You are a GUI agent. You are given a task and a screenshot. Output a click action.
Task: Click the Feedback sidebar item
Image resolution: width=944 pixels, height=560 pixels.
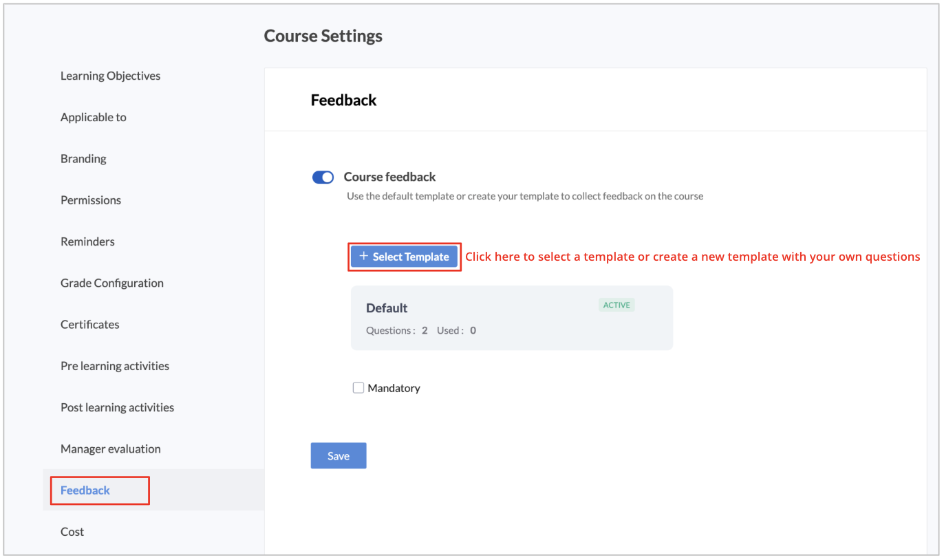(85, 490)
